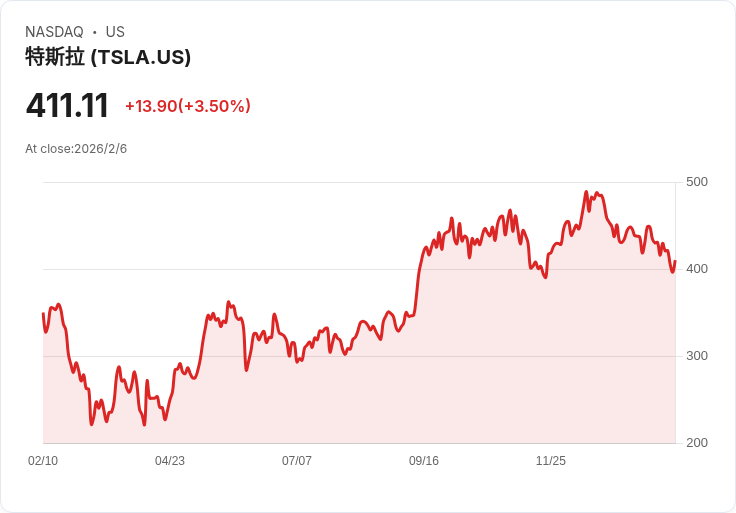This screenshot has width=736, height=513.
Task: Click the 500 price axis label
Action: [697, 182]
